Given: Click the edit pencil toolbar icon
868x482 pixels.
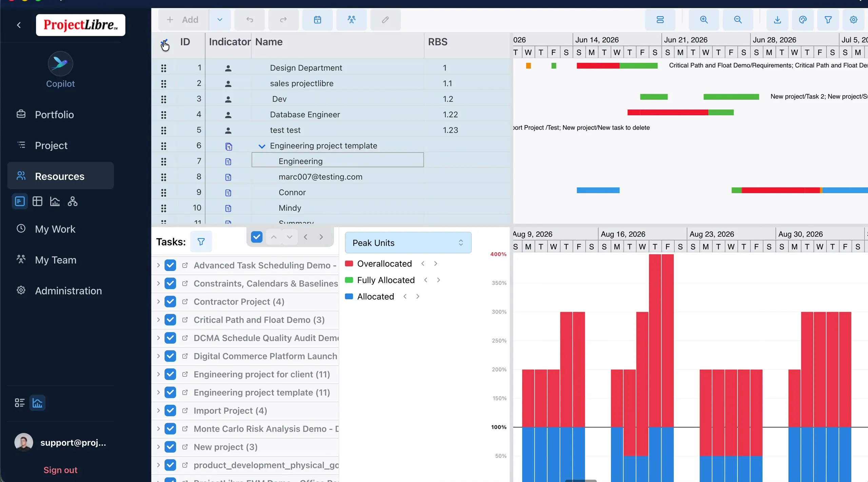Looking at the screenshot, I should (x=385, y=20).
